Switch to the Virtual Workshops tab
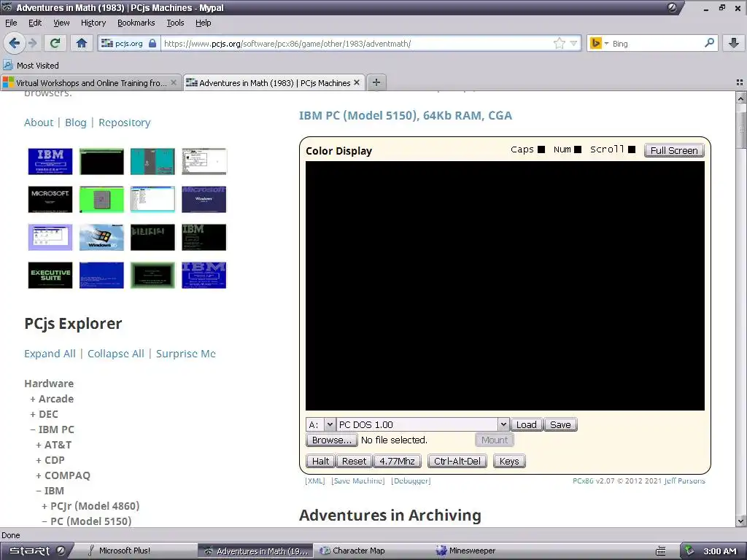747x560 pixels. [x=91, y=82]
